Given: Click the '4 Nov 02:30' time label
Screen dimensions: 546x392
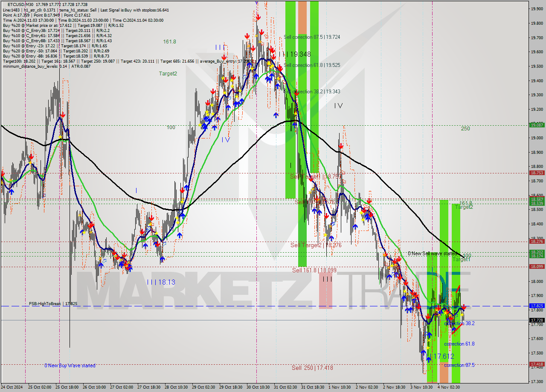Looking at the screenshot, I should 449,387.
